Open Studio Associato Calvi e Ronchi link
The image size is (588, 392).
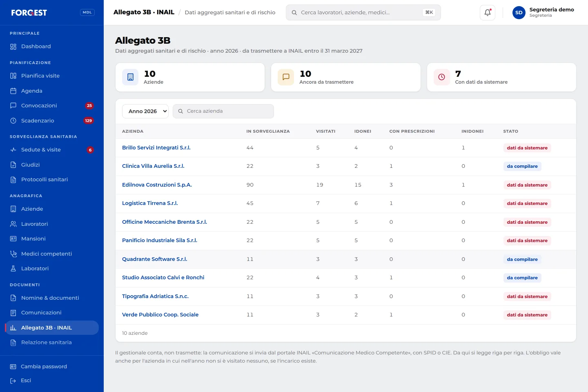click(163, 278)
